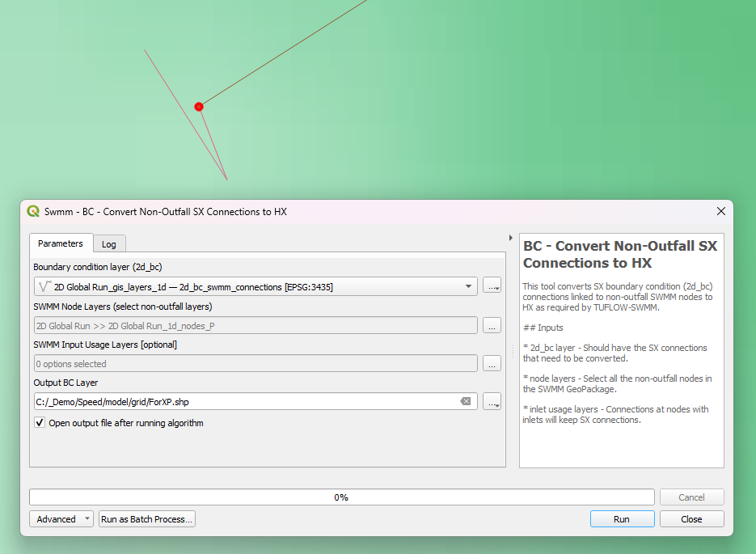Collapse the help panel arrow
This screenshot has width=756, height=554.
tap(510, 238)
